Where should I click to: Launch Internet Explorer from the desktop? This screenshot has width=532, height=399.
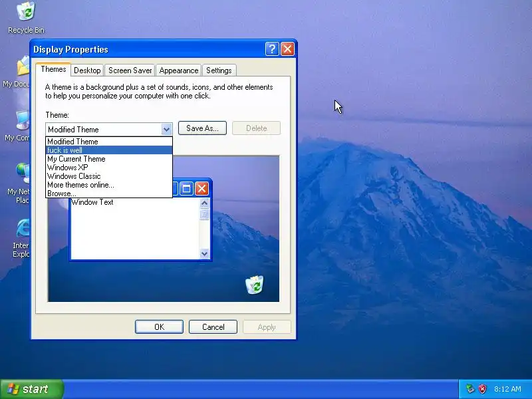click(x=22, y=238)
